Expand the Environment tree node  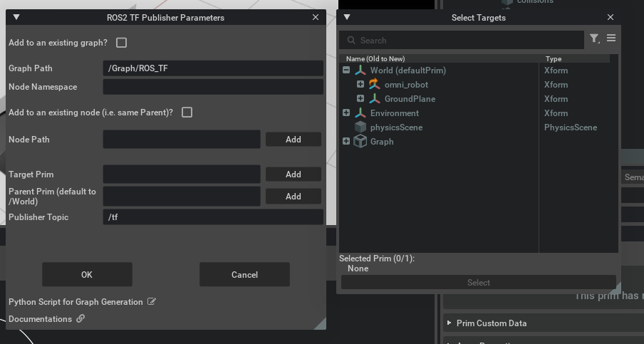coord(346,113)
